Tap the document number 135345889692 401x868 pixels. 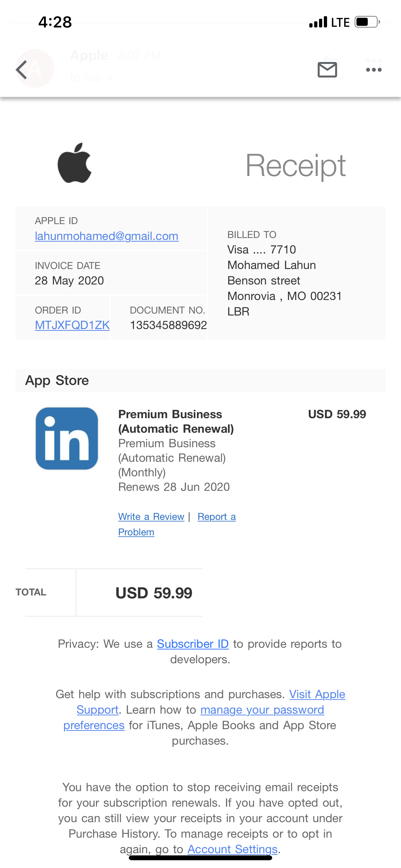[168, 325]
